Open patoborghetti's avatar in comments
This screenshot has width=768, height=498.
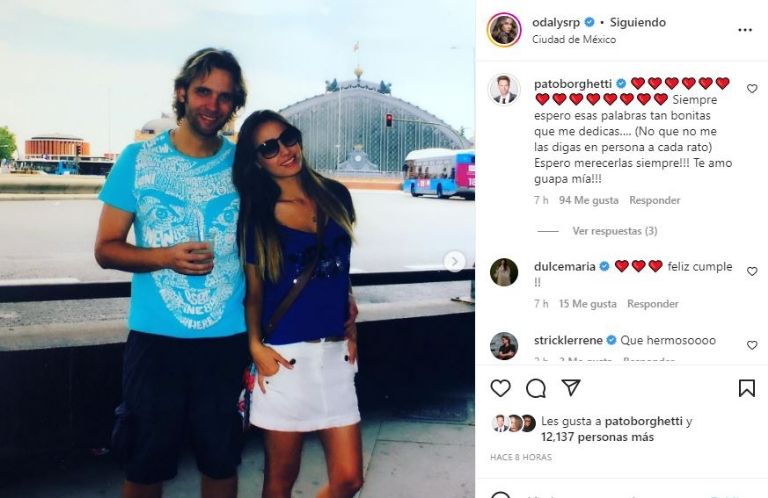click(504, 90)
